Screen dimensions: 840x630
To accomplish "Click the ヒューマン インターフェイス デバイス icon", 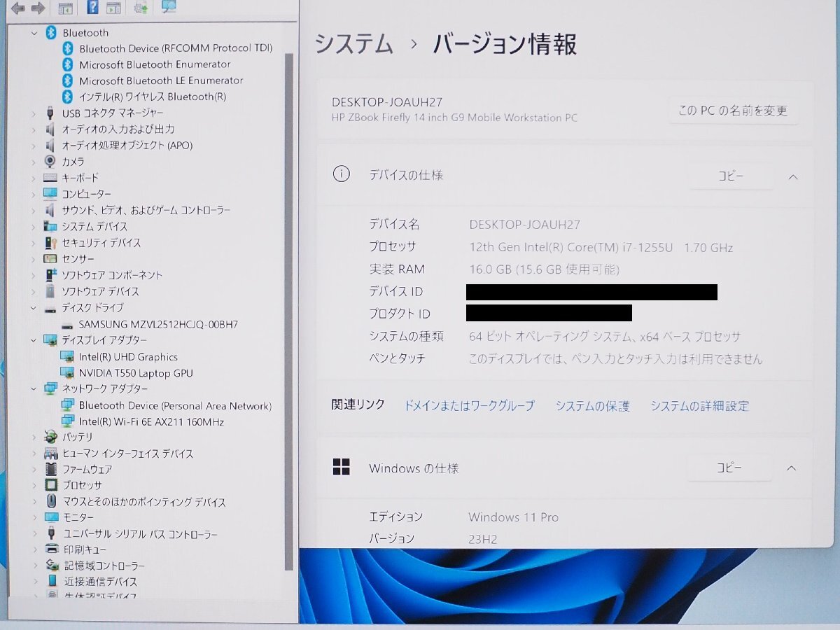I will pos(50,454).
